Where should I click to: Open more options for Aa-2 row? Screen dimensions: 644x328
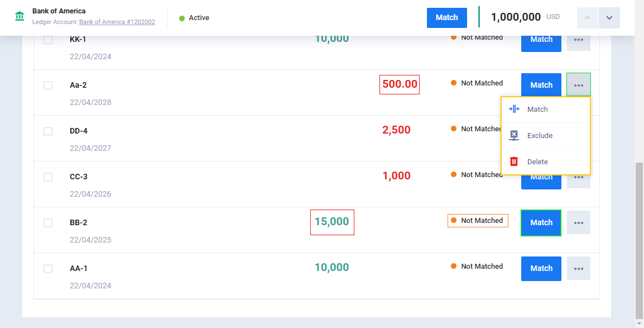[578, 85]
